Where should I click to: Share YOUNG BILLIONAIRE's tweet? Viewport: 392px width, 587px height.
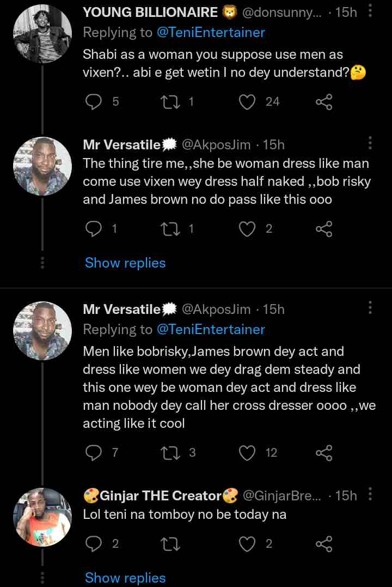click(324, 101)
